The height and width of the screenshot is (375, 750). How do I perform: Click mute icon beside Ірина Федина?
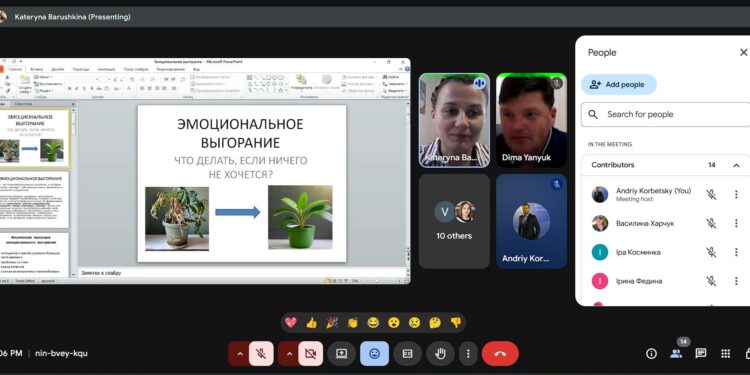pos(711,281)
